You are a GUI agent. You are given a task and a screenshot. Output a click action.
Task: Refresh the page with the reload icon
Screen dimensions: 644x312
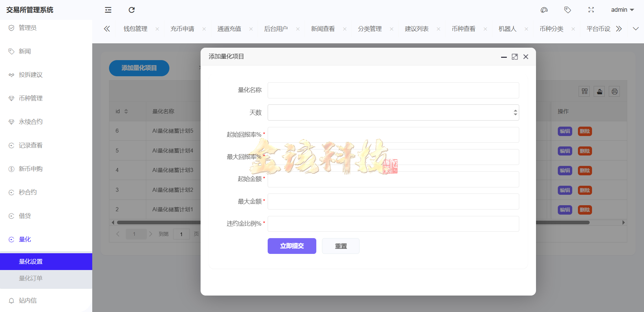[131, 10]
